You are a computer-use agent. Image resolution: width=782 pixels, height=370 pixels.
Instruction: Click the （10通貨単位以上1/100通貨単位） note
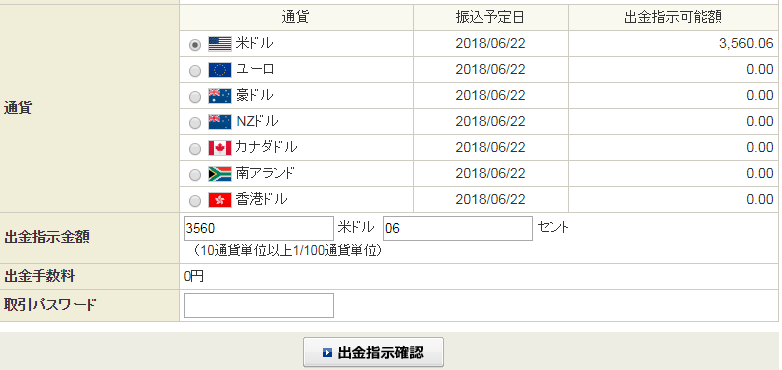(288, 251)
